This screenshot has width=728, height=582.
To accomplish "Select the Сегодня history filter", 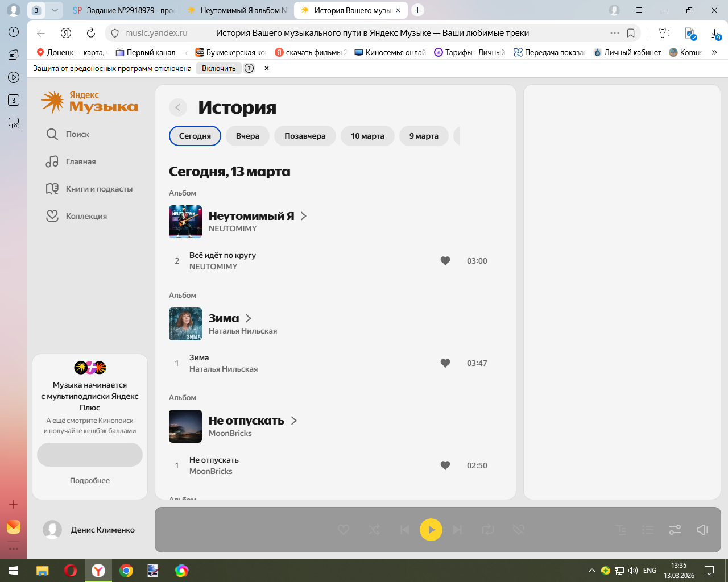I will tap(195, 136).
